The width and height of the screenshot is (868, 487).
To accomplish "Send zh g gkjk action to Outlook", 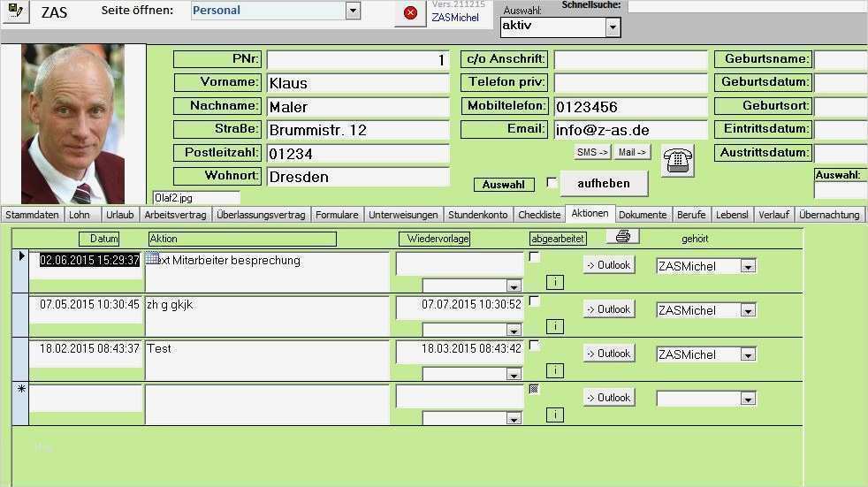I will [x=608, y=309].
